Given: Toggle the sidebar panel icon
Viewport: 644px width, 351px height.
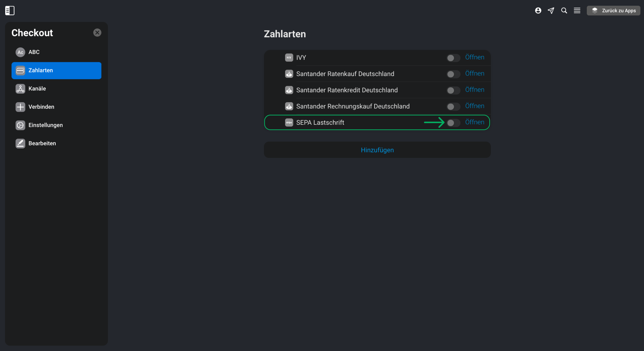Looking at the screenshot, I should pyautogui.click(x=10, y=10).
